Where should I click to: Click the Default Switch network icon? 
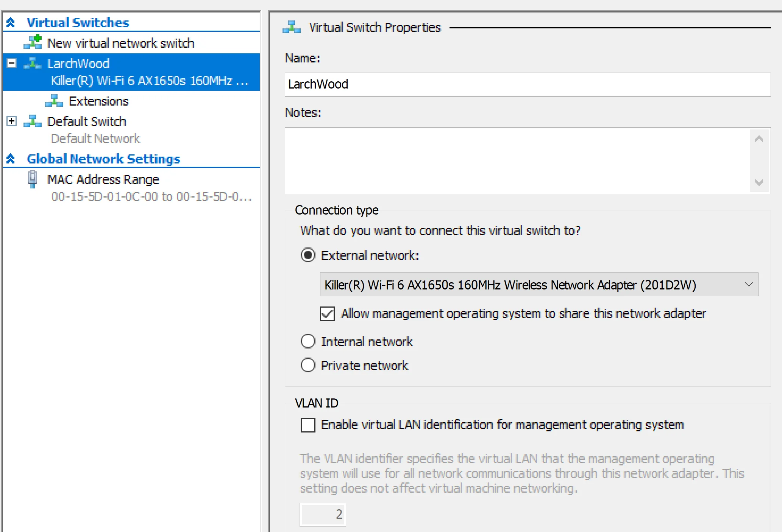33,121
